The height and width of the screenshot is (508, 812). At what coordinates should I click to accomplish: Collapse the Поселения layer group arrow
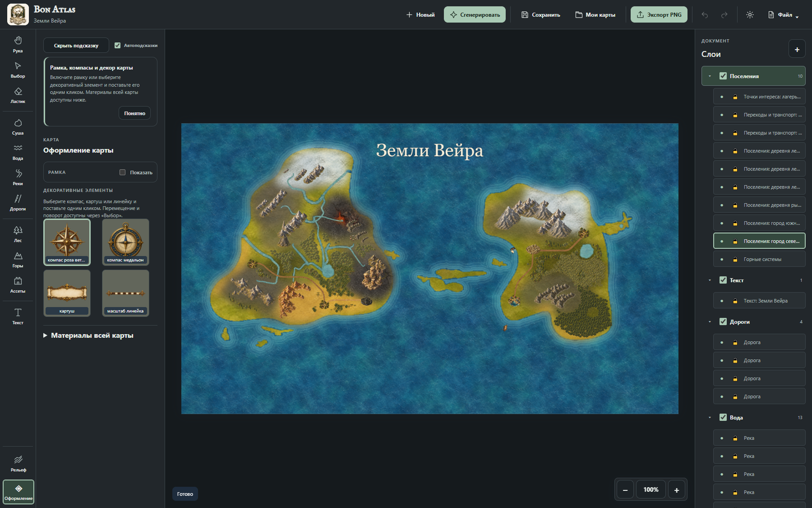(710, 76)
